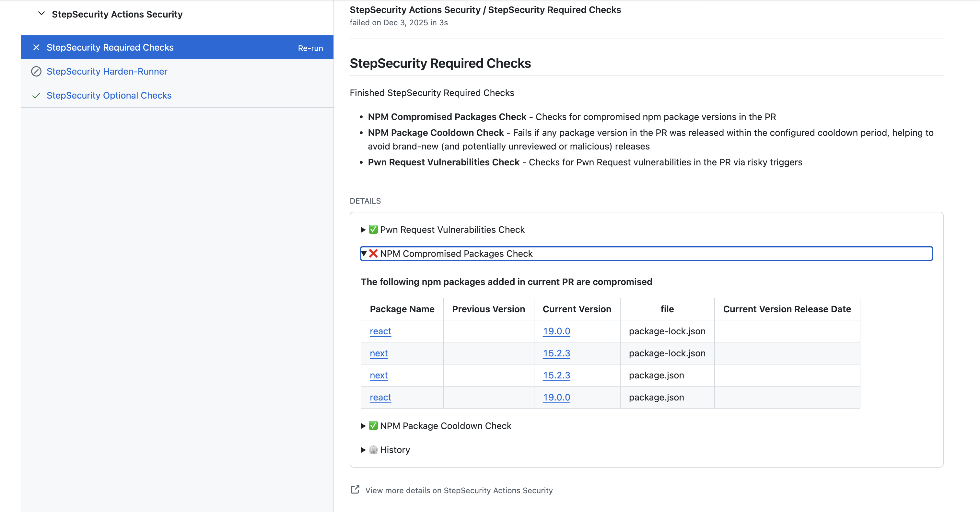Click green check emoji on Pwn Request check
The width and height of the screenshot is (980, 513).
coord(373,230)
